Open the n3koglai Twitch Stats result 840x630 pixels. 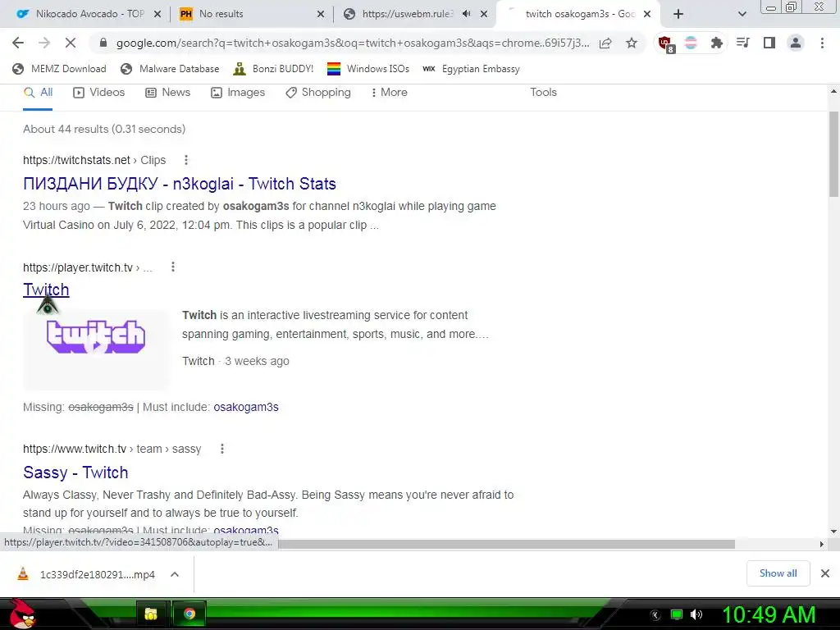point(180,184)
